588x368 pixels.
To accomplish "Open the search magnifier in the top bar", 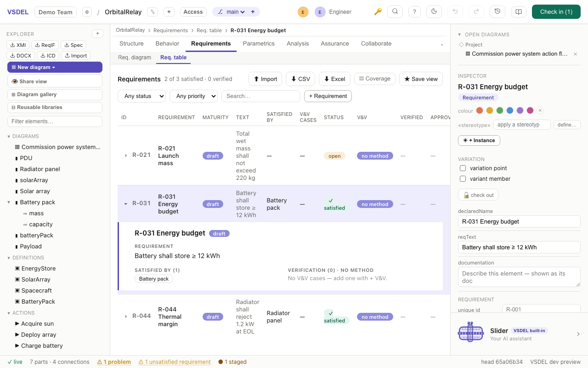I will pyautogui.click(x=395, y=12).
